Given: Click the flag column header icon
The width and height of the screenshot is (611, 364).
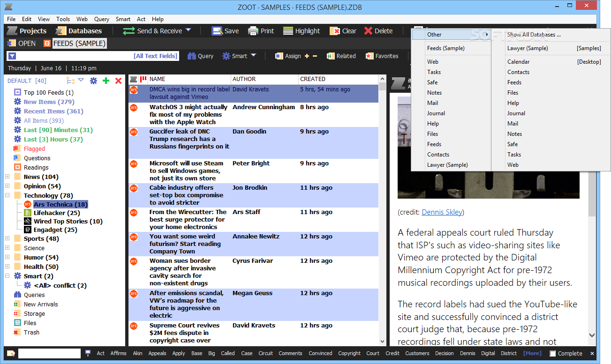Looking at the screenshot, I should tap(143, 79).
